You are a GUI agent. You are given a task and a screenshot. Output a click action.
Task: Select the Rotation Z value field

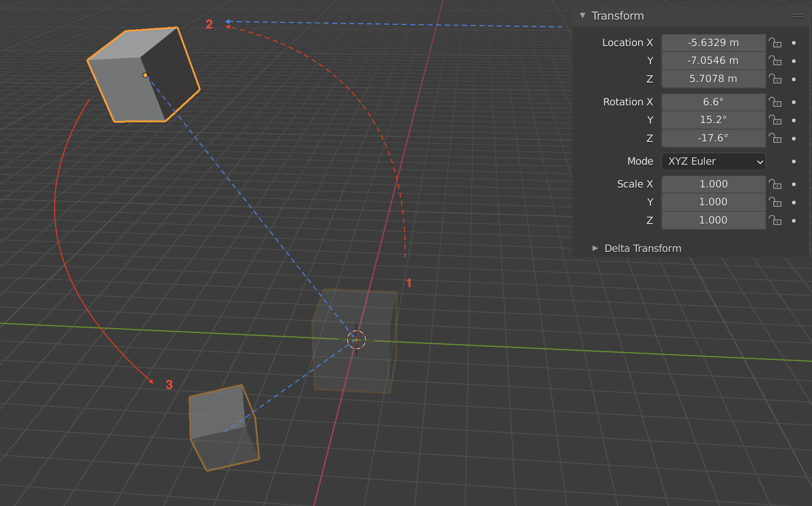713,138
